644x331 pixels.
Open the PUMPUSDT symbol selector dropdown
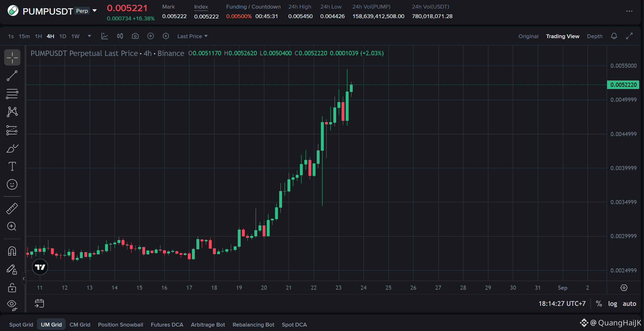tap(95, 11)
